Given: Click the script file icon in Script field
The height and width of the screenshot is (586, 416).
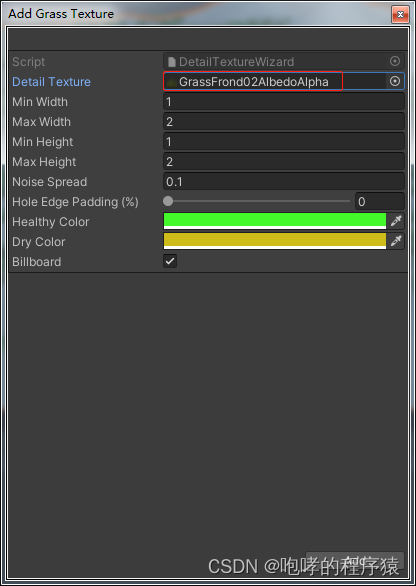Looking at the screenshot, I should (172, 62).
